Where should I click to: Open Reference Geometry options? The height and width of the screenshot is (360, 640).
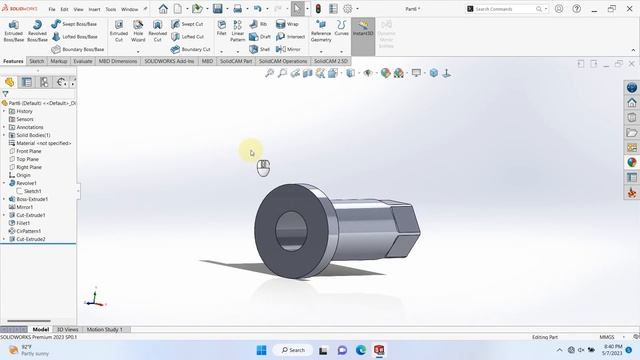point(321,31)
